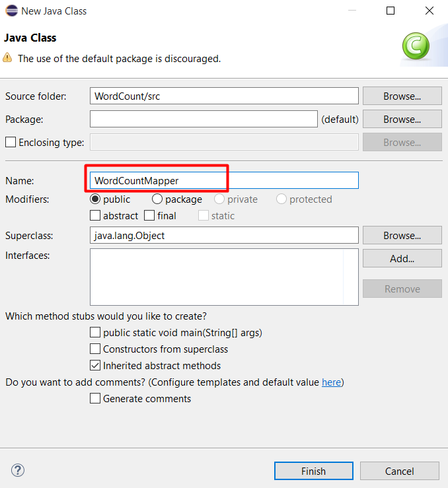
Task: Click the help question mark icon
Action: tap(18, 470)
